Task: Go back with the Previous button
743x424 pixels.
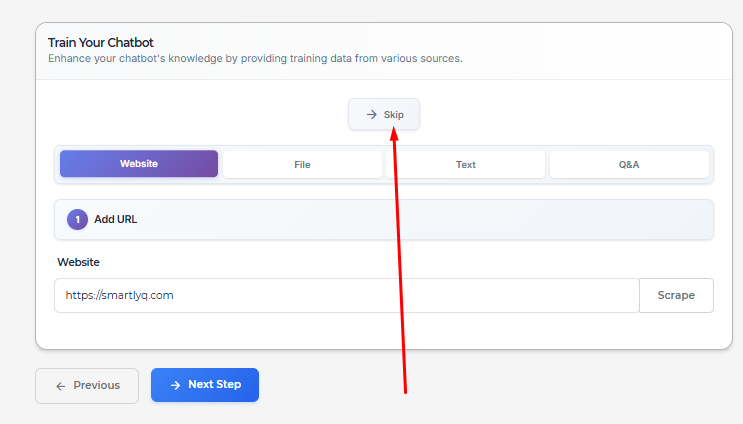Action: 87,386
